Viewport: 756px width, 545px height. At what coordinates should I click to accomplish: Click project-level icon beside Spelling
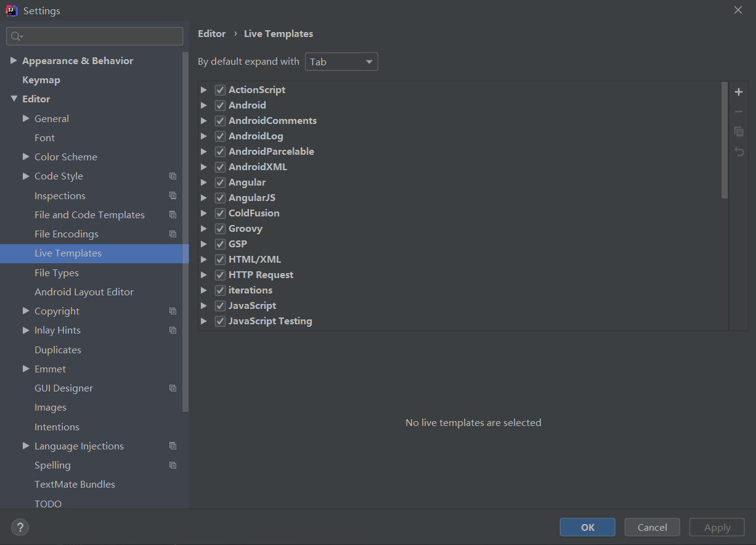(x=173, y=465)
